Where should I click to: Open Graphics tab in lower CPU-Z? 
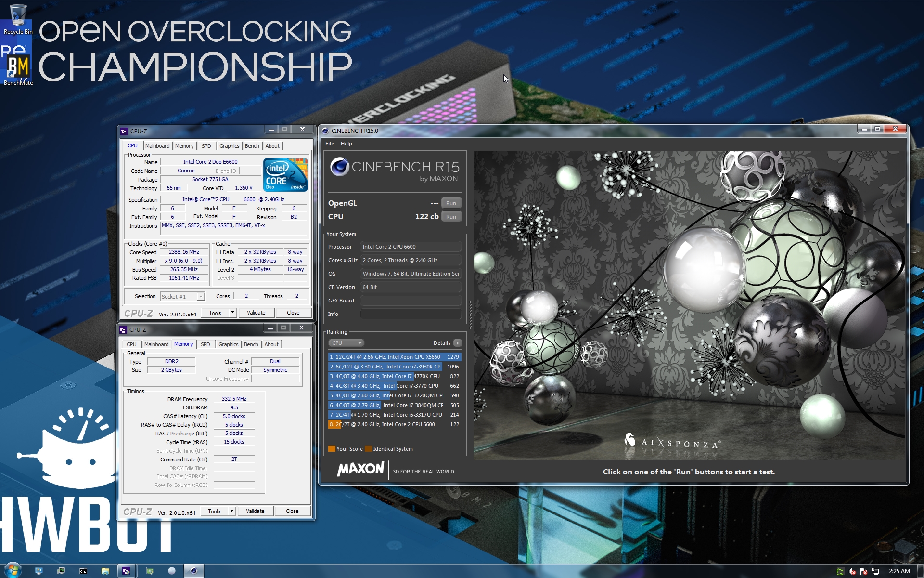click(x=228, y=344)
